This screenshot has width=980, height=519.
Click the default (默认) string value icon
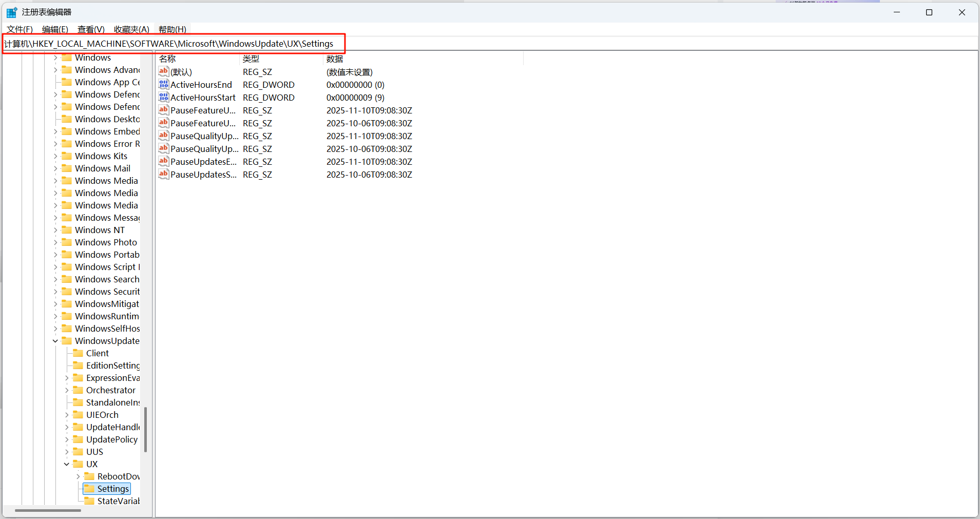pyautogui.click(x=163, y=71)
